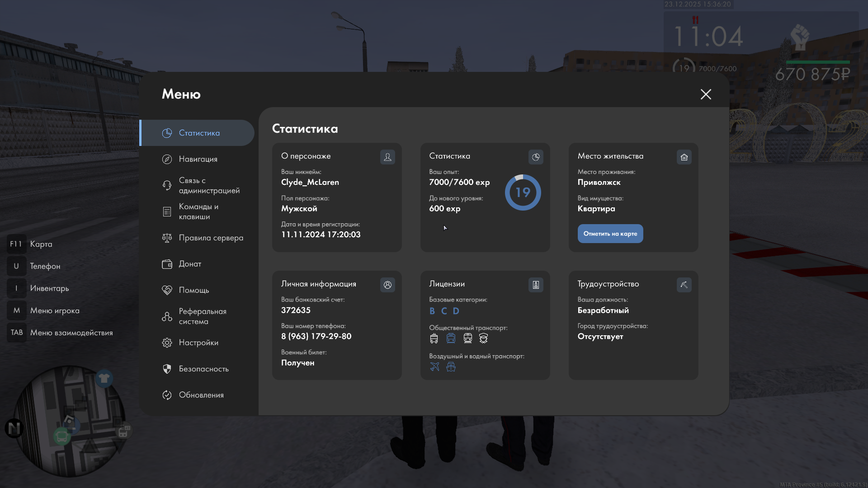Click the bus icon under Общественный транспорт
This screenshot has width=868, height=488.
[x=434, y=338]
